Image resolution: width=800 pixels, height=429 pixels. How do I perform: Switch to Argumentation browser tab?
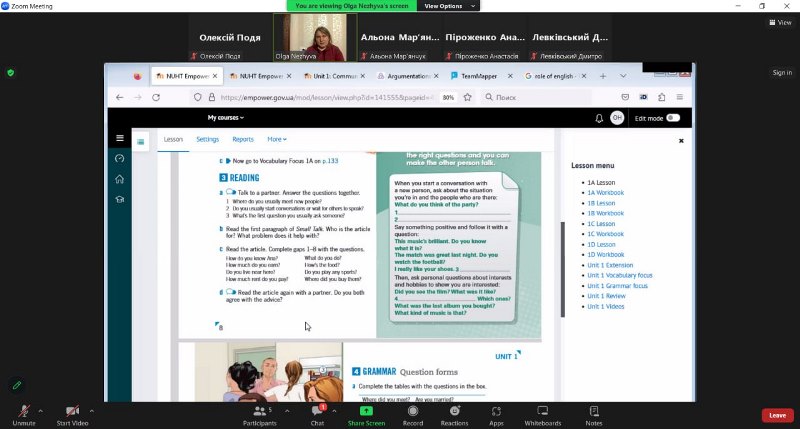(408, 76)
